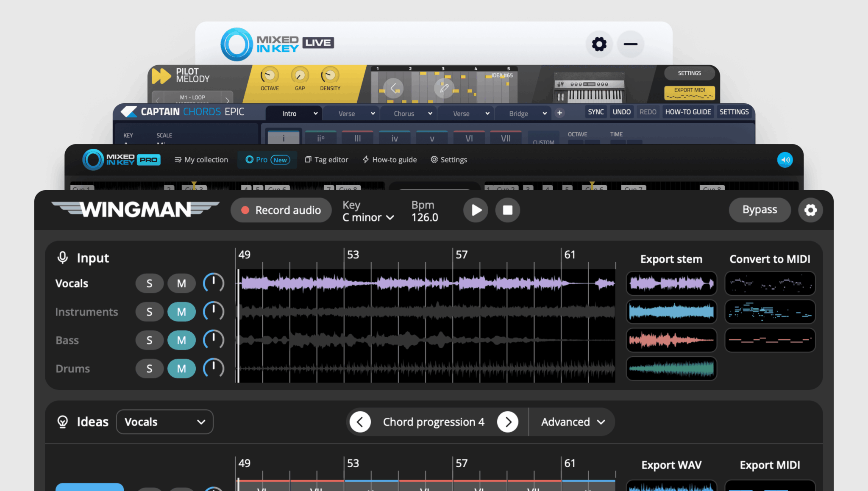The height and width of the screenshot is (491, 868).
Task: Unmute the Drums track
Action: (x=181, y=369)
